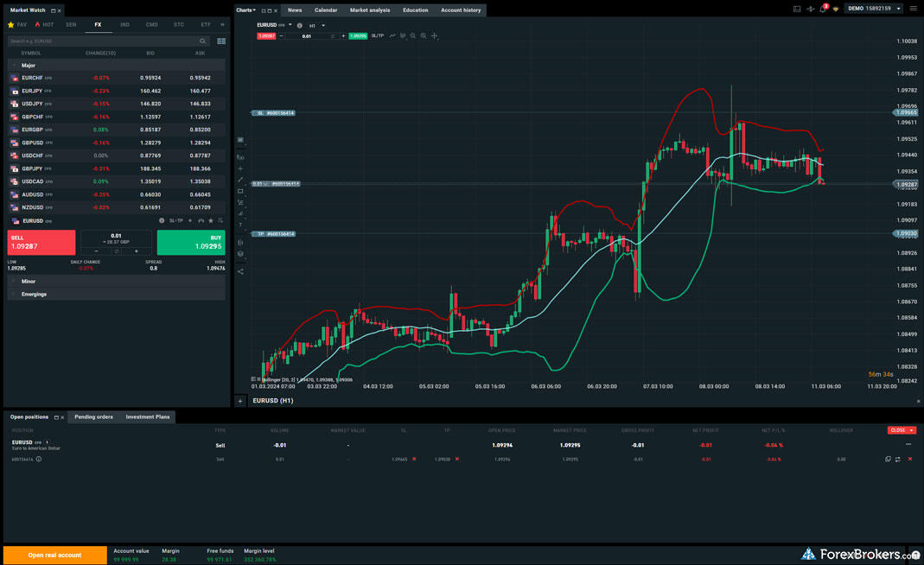924x565 pixels.
Task: Click the magnifier icon in symbol search
Action: point(203,41)
